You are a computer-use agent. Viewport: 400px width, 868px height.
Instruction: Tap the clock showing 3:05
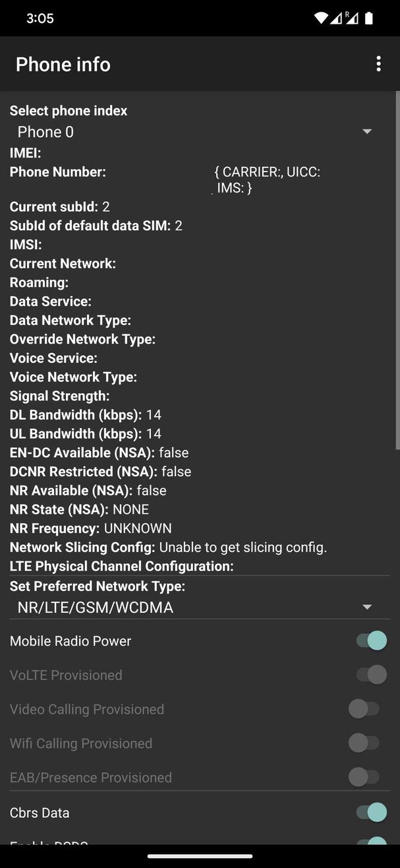(x=40, y=18)
